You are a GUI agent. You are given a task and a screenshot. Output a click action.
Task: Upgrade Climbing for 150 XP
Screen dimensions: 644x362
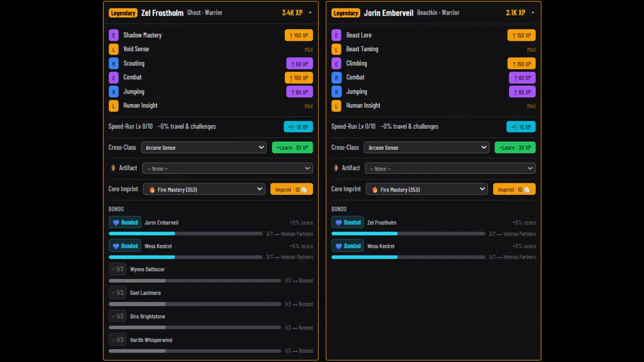(x=522, y=63)
